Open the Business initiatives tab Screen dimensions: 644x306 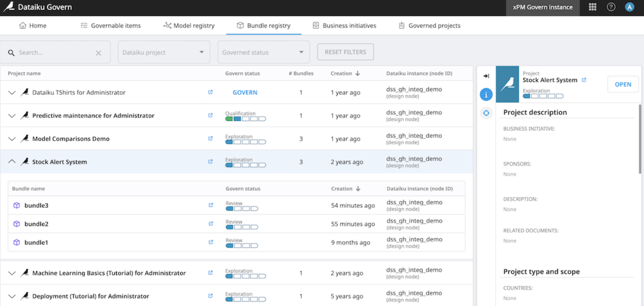click(344, 25)
